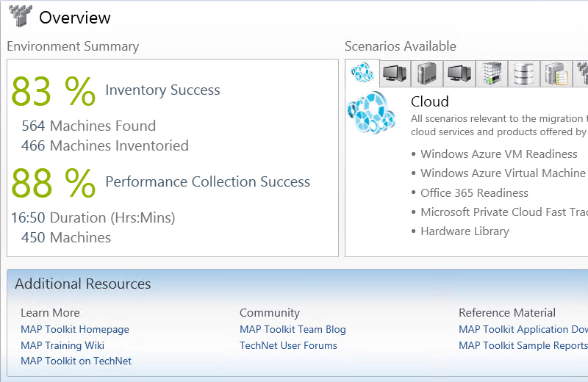Open MAP Toolkit Sample Reports link
588x382 pixels.
pyautogui.click(x=523, y=345)
